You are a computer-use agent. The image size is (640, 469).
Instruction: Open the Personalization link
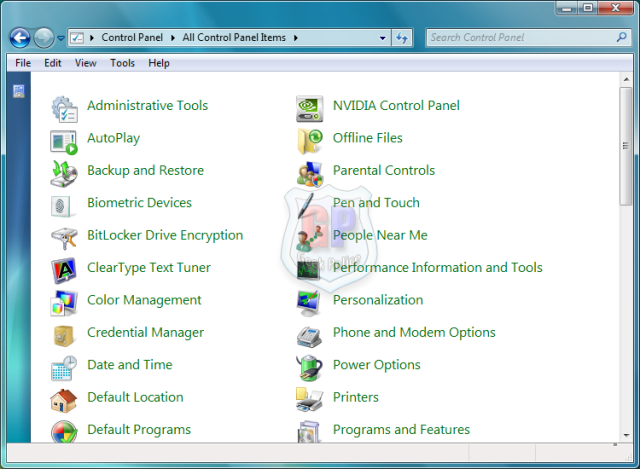(378, 300)
